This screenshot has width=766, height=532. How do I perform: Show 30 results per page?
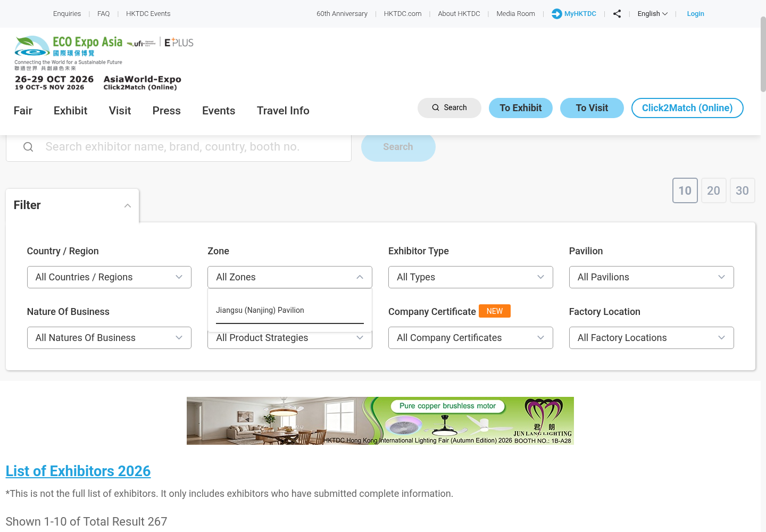743,190
